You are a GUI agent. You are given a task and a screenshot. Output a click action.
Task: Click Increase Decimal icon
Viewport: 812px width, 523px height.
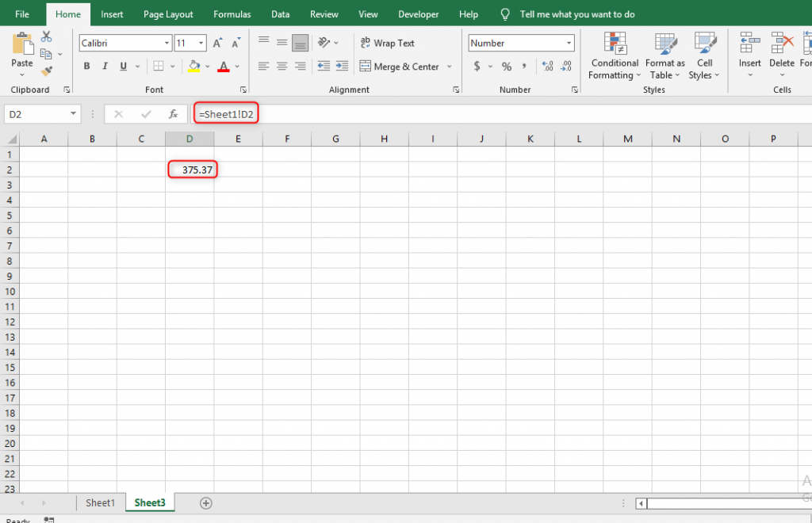click(546, 66)
